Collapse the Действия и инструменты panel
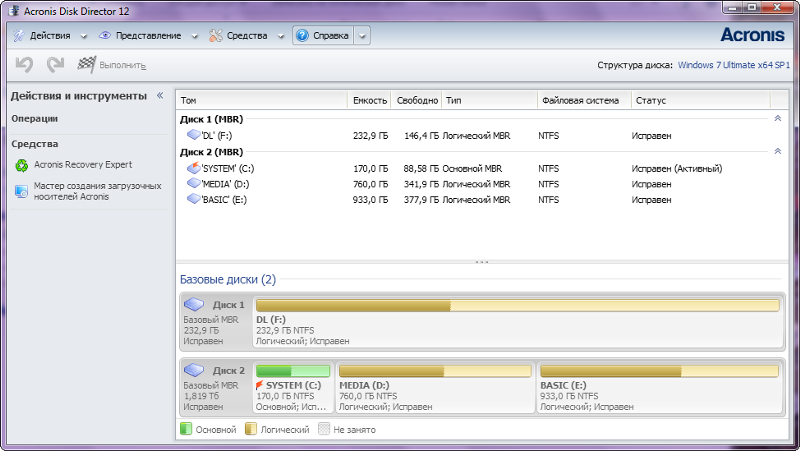Image resolution: width=800 pixels, height=451 pixels. click(x=160, y=95)
